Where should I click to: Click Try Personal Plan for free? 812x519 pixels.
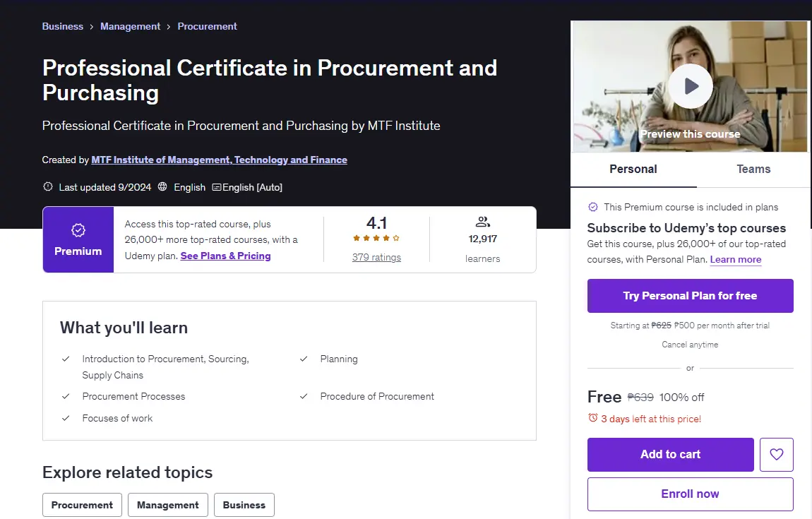(691, 296)
